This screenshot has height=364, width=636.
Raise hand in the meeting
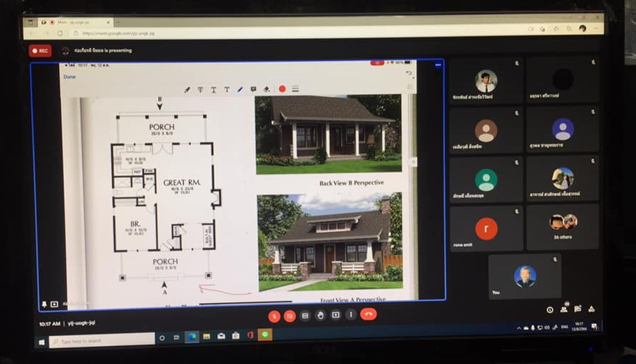coord(321,315)
